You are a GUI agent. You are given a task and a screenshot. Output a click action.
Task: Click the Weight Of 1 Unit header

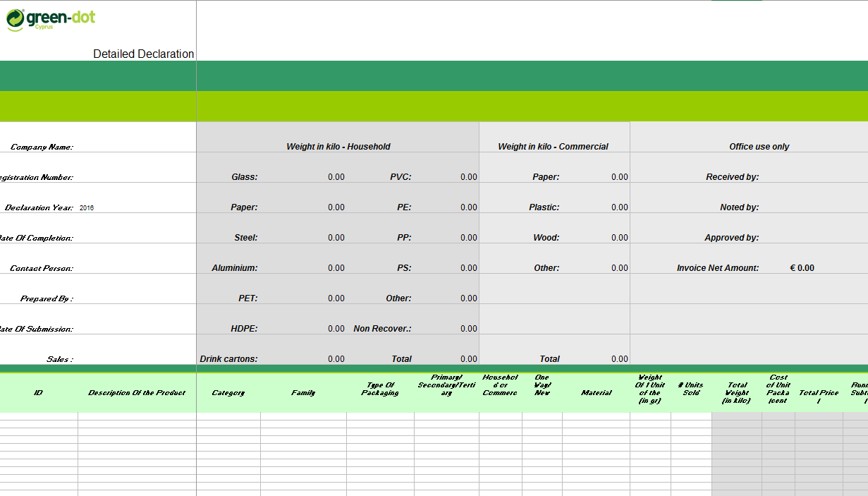pos(650,389)
